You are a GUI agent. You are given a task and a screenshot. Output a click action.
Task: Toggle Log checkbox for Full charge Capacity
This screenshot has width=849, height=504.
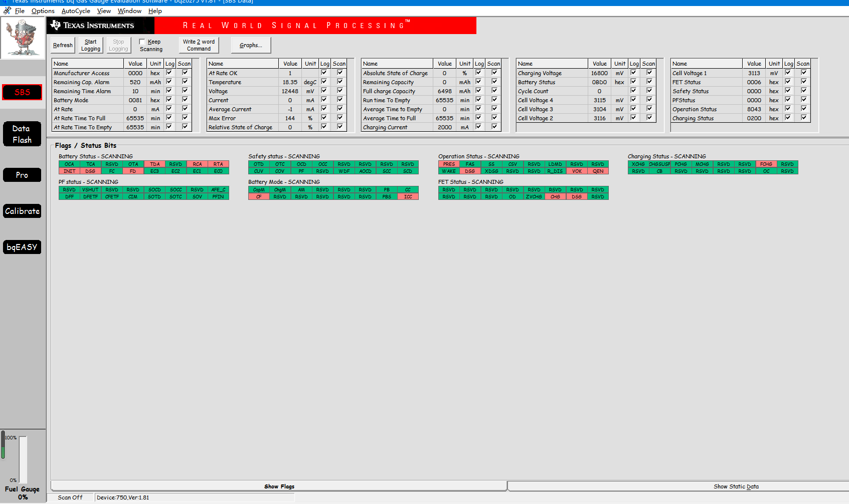[x=478, y=91]
